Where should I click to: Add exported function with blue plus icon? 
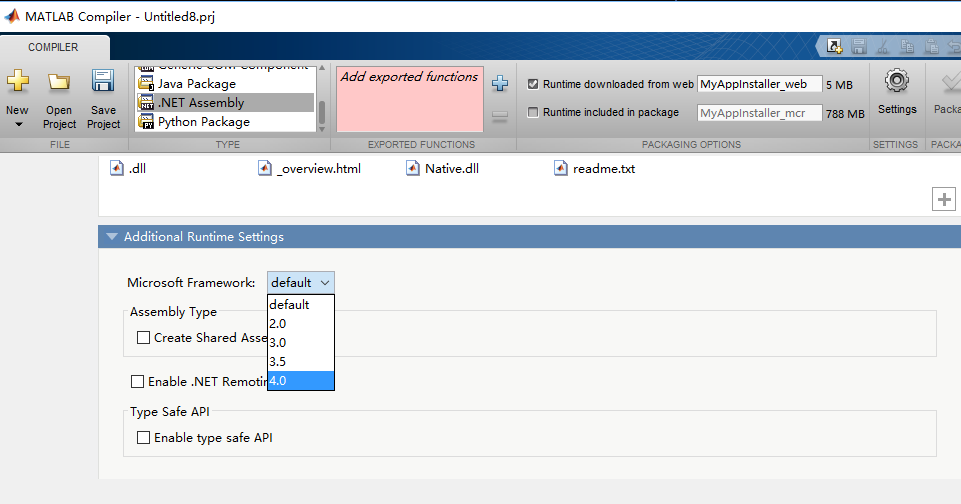(500, 84)
